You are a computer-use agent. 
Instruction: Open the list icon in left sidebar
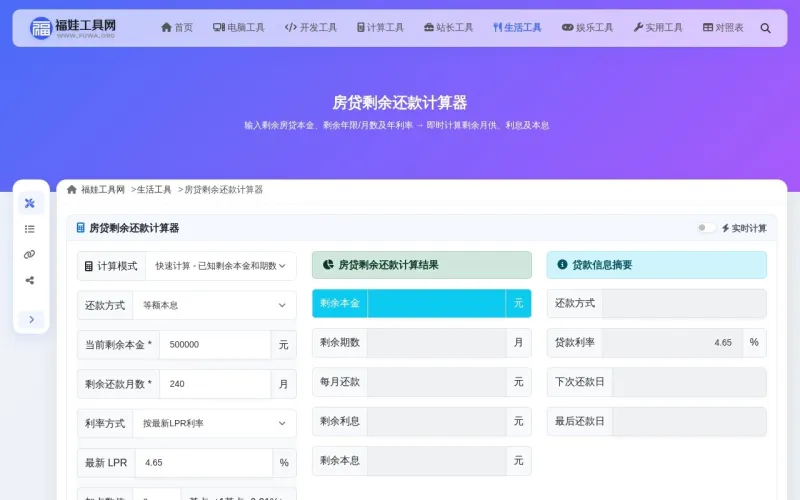(30, 229)
